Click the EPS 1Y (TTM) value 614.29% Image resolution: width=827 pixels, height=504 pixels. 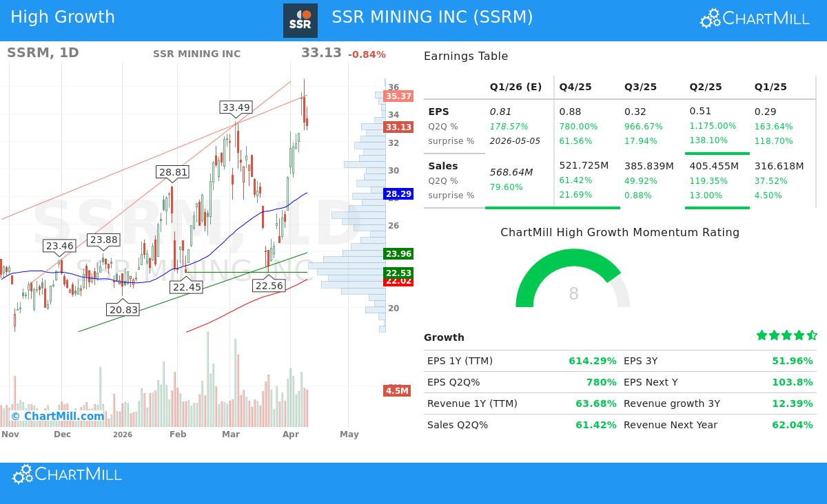click(593, 361)
